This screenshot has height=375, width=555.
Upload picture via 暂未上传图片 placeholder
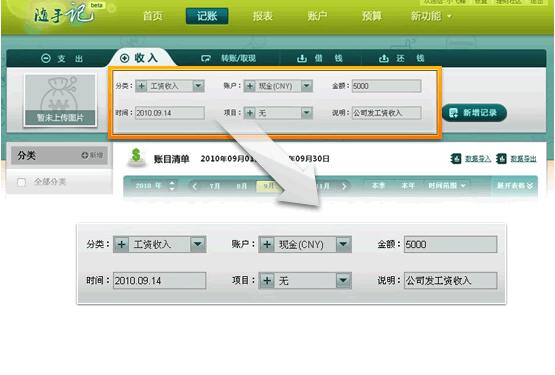pyautogui.click(x=60, y=100)
